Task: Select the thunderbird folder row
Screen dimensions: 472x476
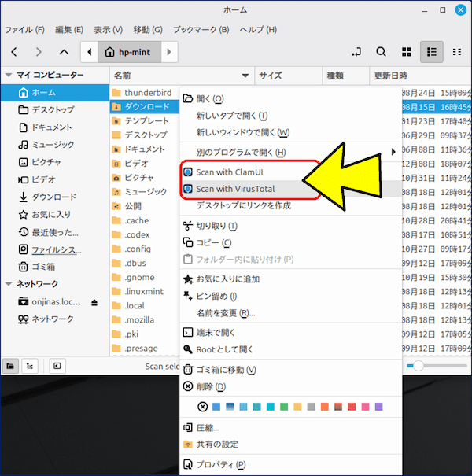Action: pyautogui.click(x=145, y=92)
